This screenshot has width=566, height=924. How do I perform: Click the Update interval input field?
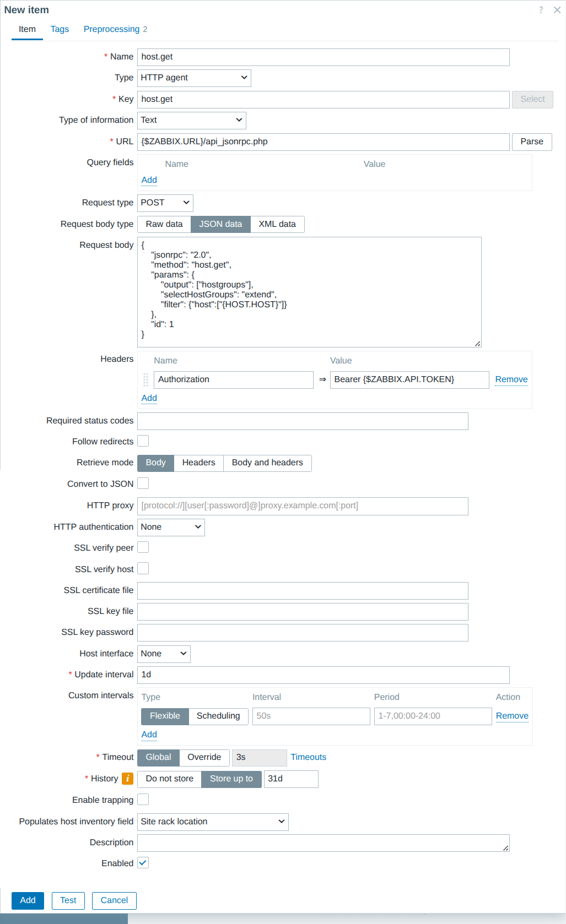click(323, 675)
